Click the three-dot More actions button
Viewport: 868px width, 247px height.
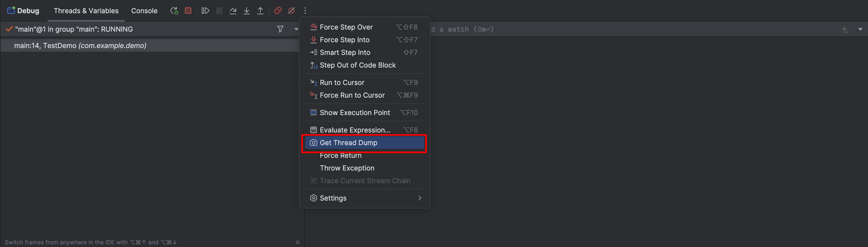click(305, 11)
